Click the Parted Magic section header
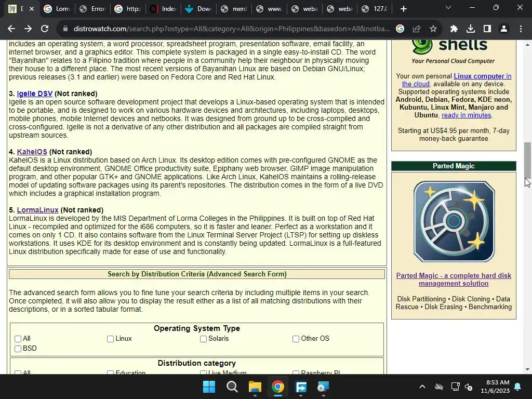532x399 pixels. [454, 166]
